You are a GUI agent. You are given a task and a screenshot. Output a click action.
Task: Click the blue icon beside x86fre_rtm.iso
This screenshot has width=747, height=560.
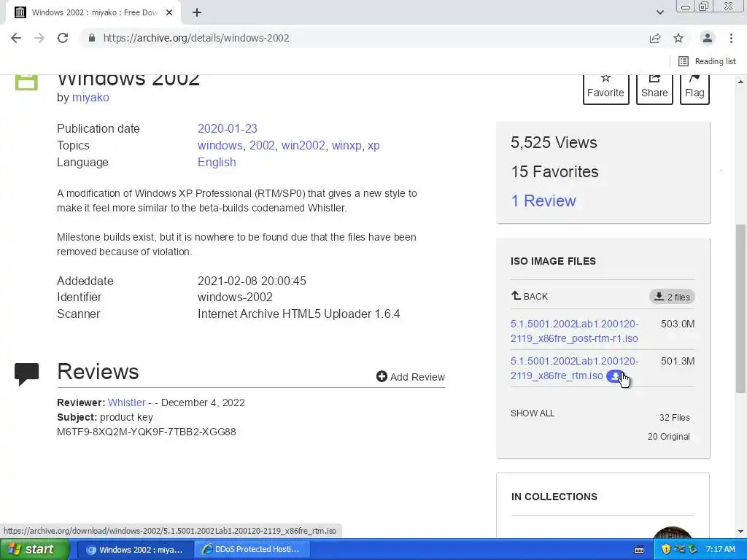(614, 376)
